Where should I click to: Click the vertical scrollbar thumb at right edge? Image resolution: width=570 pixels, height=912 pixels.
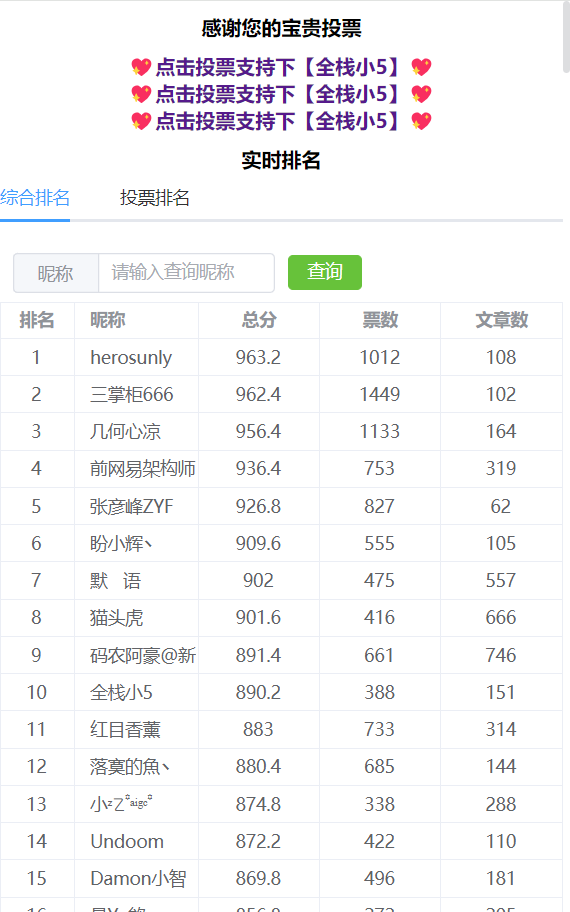567,36
